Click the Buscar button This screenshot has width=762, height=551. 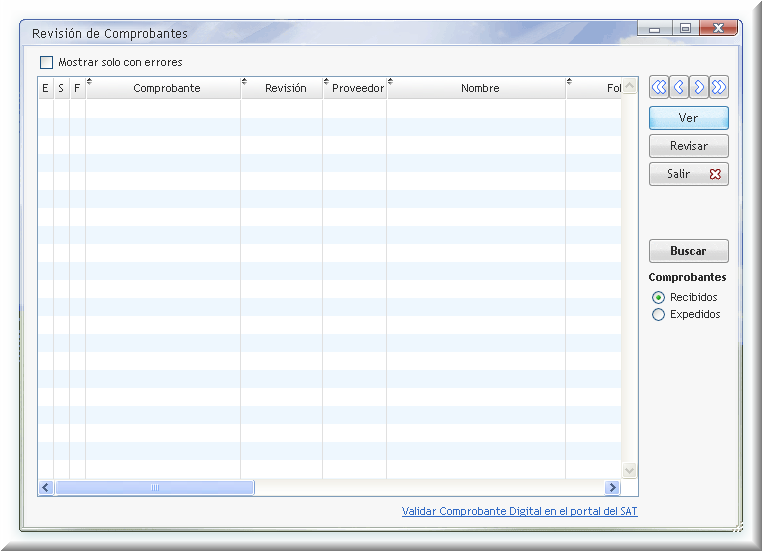click(x=688, y=251)
